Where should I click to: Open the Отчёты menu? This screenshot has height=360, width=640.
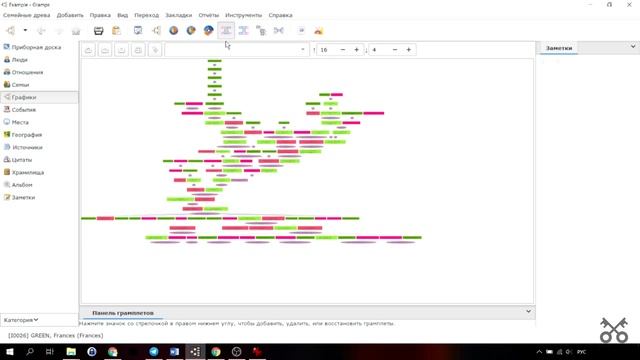209,15
